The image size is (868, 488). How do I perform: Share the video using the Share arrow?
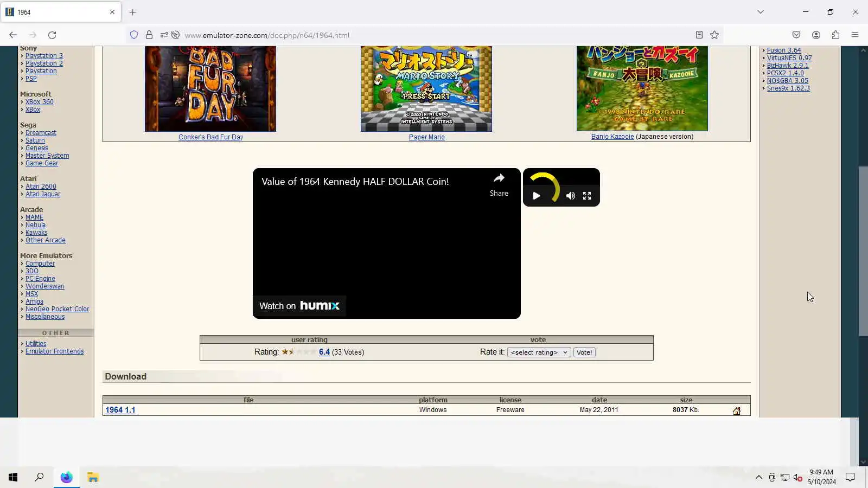[499, 185]
